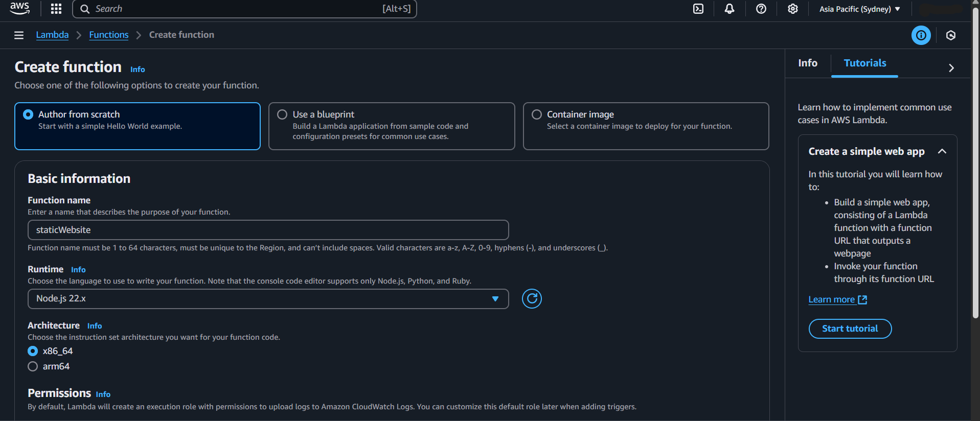
Task: Toggle the blue info panel icon
Action: (x=921, y=35)
